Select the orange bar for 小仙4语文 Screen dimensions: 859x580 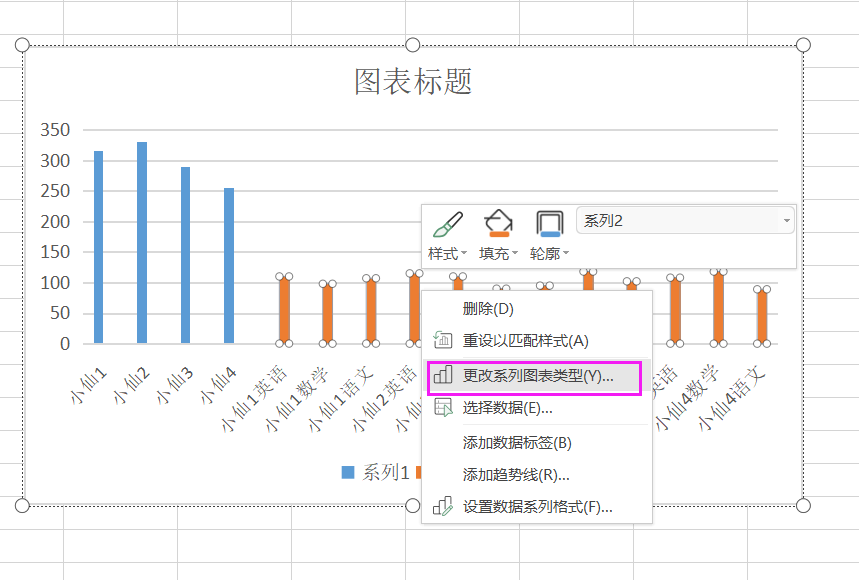(x=762, y=317)
